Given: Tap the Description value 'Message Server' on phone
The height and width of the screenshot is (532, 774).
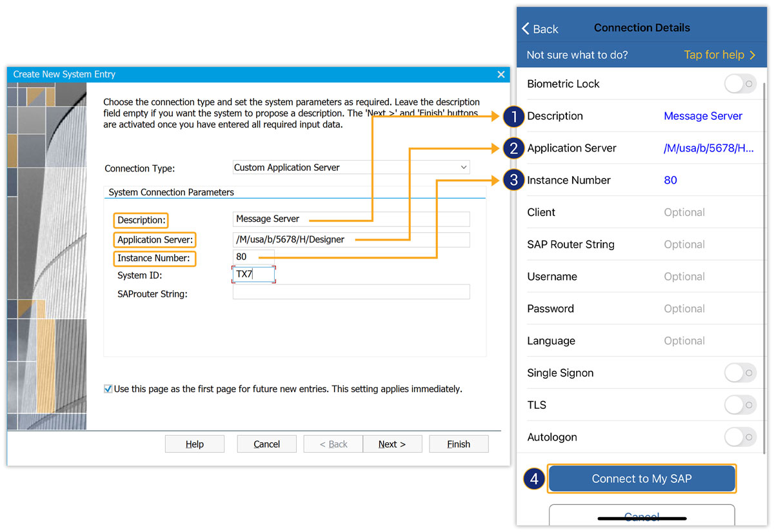Looking at the screenshot, I should [x=703, y=116].
